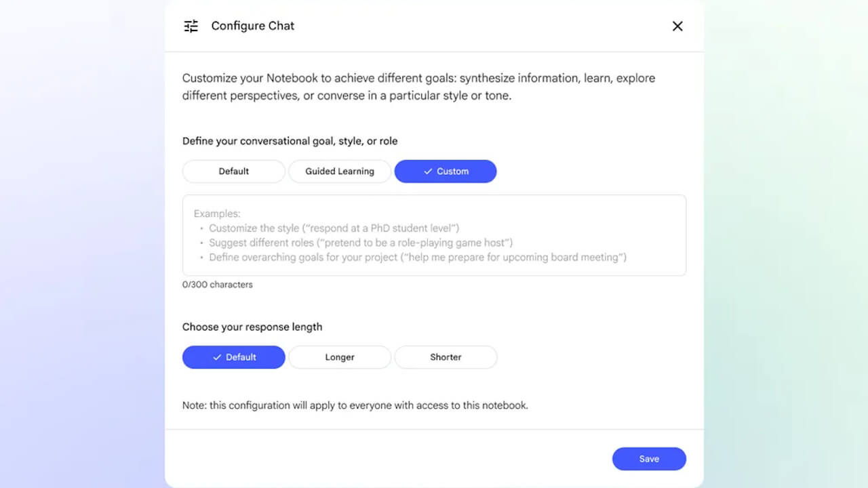Image resolution: width=868 pixels, height=488 pixels.
Task: Click the 'Choose your response length' heading
Action: click(x=252, y=327)
